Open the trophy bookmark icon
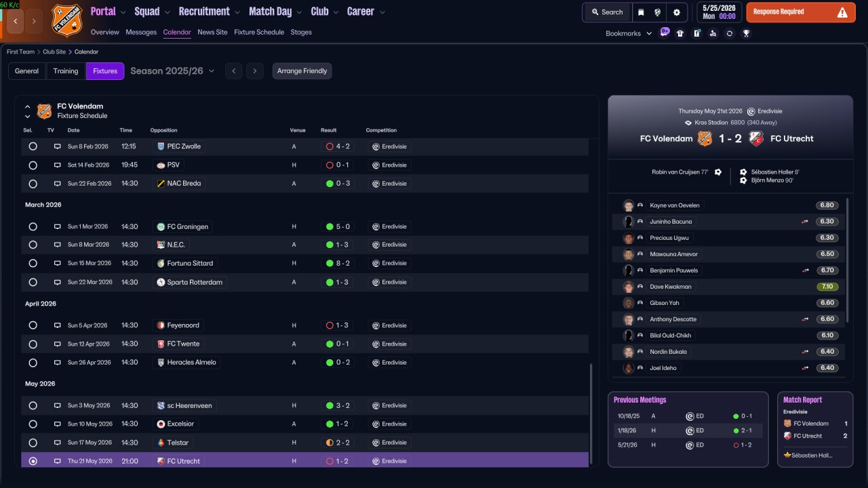The height and width of the screenshot is (488, 868). tap(746, 33)
